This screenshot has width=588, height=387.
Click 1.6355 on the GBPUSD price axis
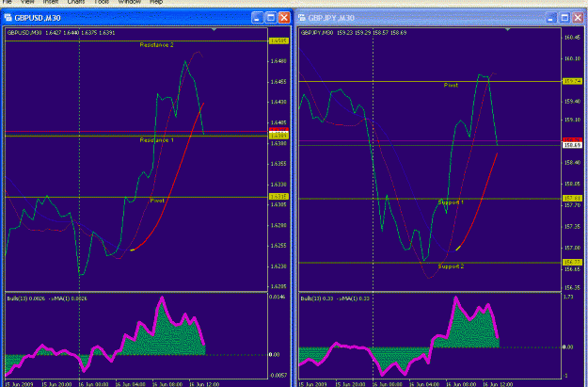click(278, 164)
